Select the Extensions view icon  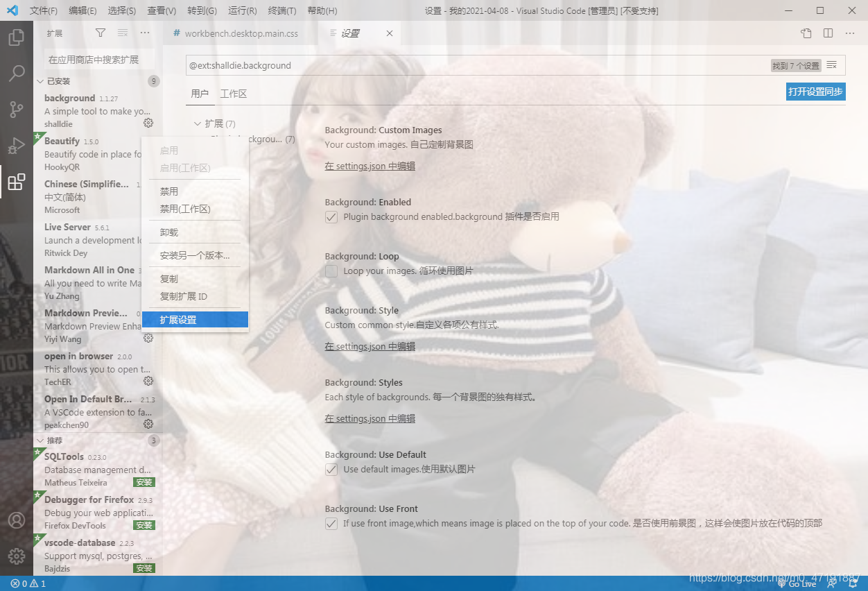16,182
